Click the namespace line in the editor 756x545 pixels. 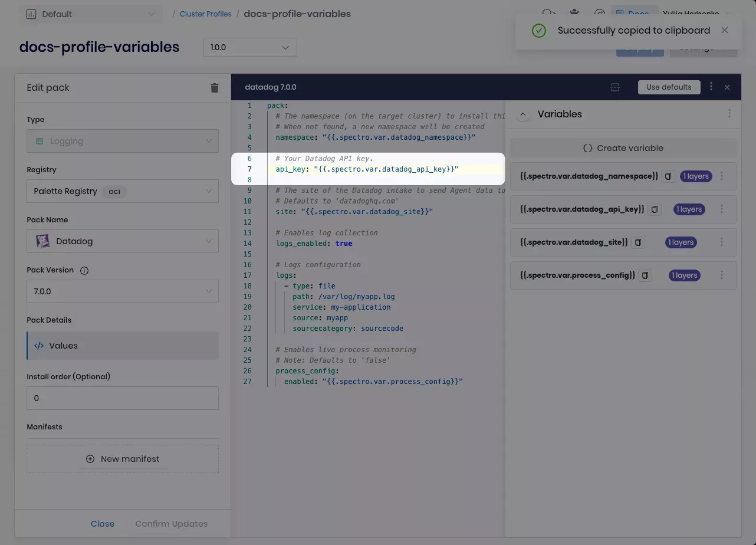click(375, 137)
